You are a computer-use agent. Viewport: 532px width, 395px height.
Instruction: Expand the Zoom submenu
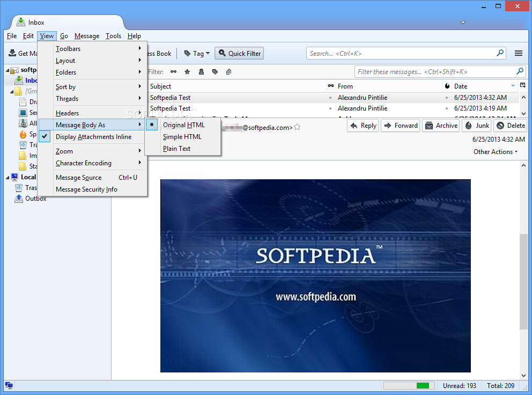pos(93,151)
